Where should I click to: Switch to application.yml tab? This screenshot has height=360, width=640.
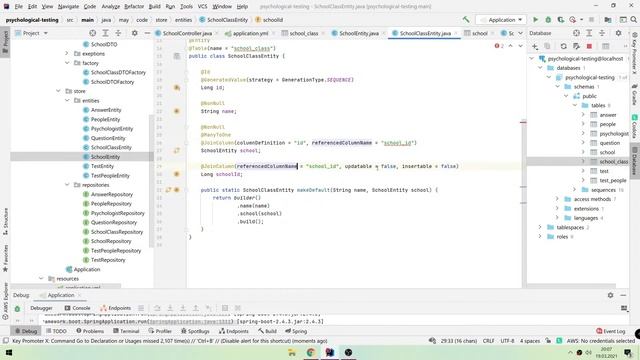coord(250,33)
